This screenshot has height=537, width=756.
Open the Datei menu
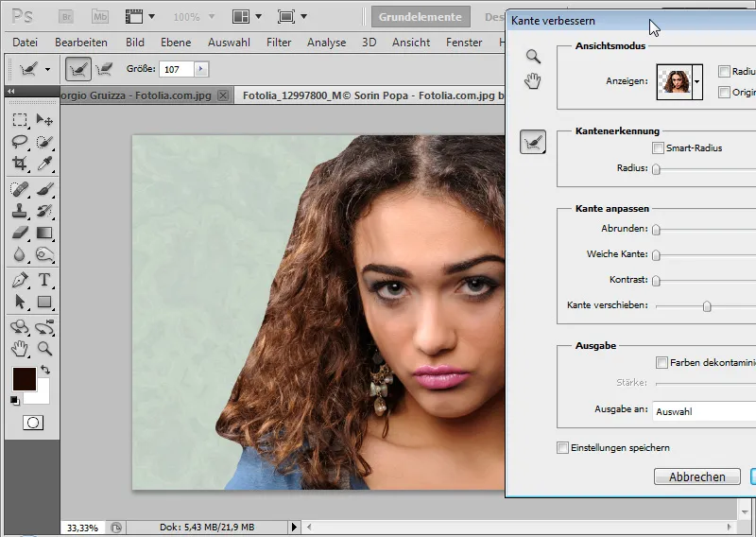pyautogui.click(x=26, y=43)
